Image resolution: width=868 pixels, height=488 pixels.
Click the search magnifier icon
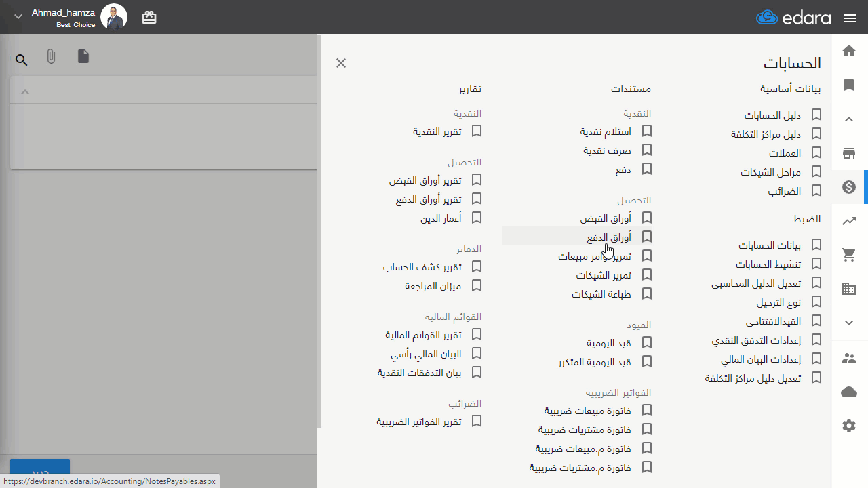click(x=22, y=60)
